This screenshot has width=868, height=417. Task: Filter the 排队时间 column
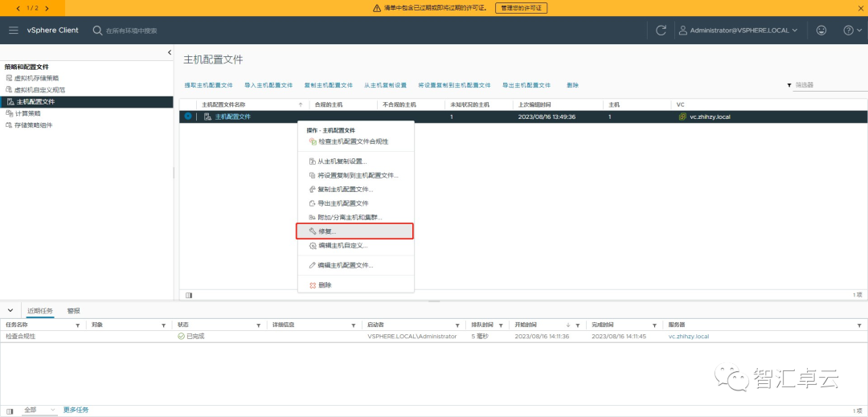coord(501,325)
